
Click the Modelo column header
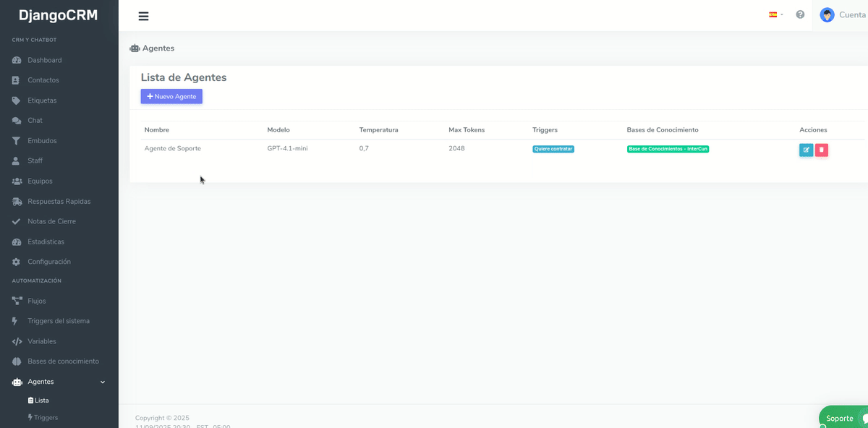278,130
